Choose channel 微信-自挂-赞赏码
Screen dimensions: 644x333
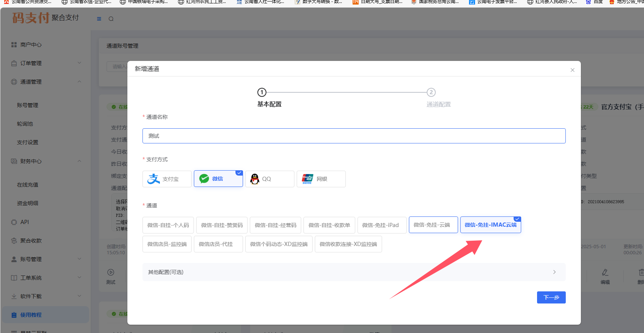(222, 225)
